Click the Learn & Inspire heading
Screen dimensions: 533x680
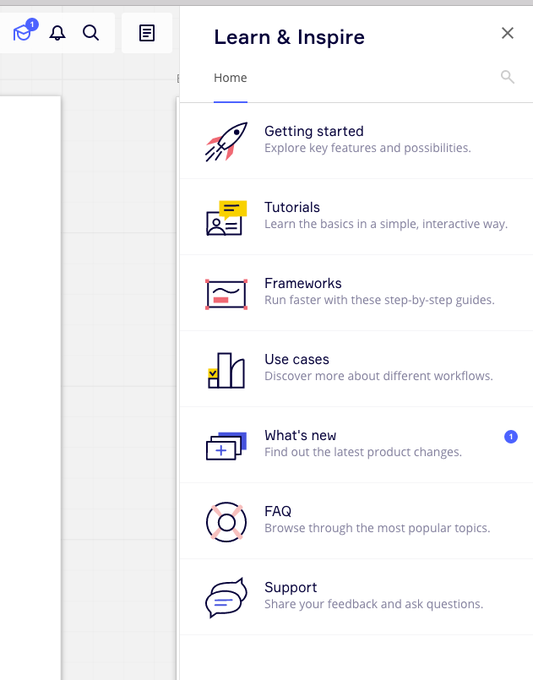pyautogui.click(x=289, y=37)
